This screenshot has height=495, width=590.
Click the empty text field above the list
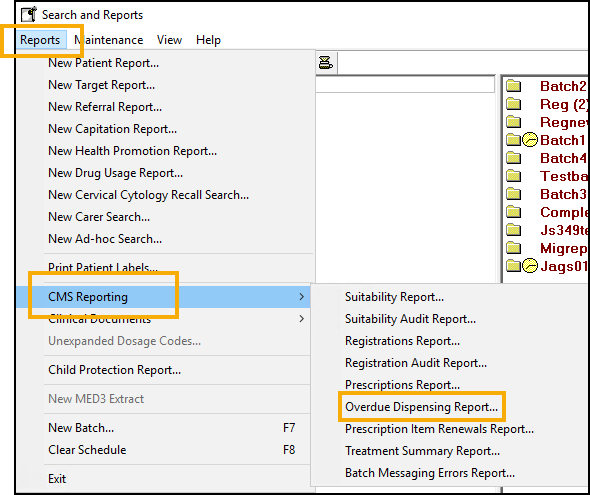pyautogui.click(x=405, y=85)
